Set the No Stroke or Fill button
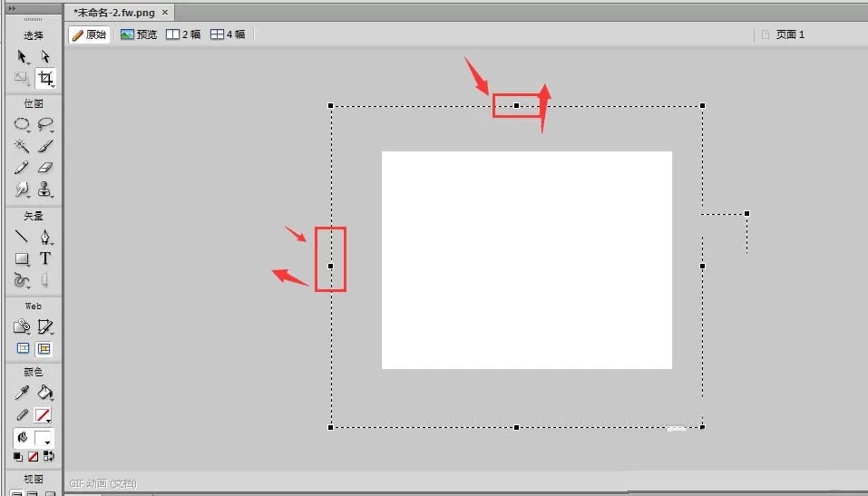Viewport: 868px width, 496px height. [34, 457]
